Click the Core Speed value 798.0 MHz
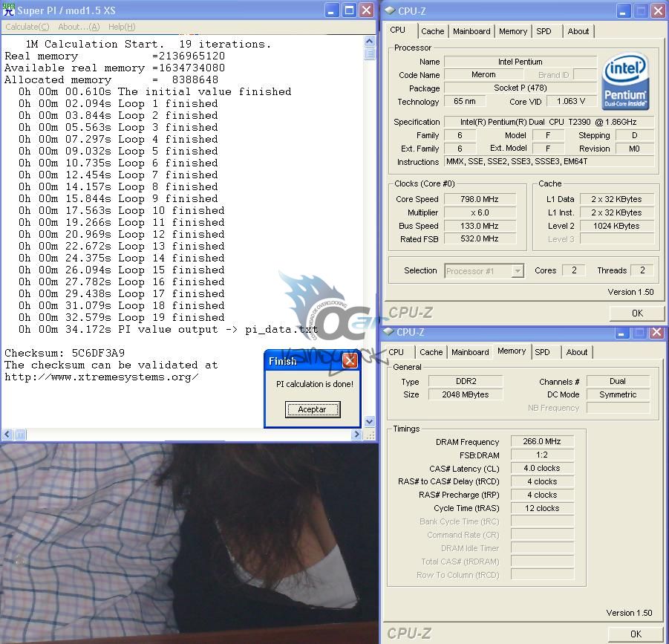The height and width of the screenshot is (644, 669). pos(480,199)
